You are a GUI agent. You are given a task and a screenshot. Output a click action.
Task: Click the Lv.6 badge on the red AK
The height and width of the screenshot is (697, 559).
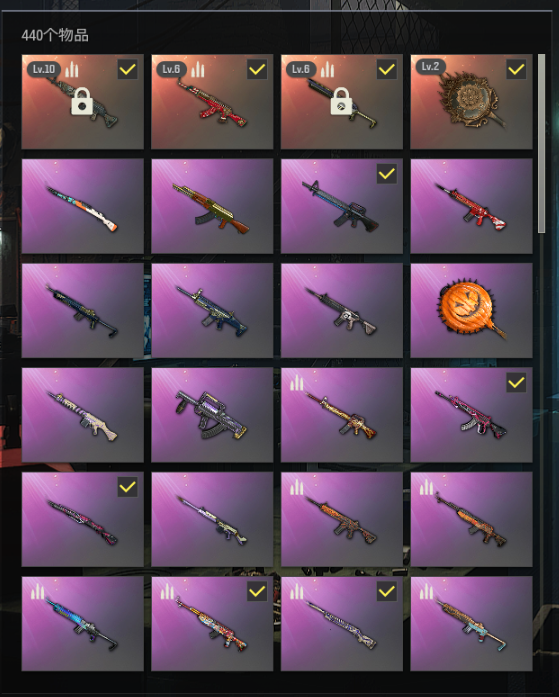coord(171,69)
